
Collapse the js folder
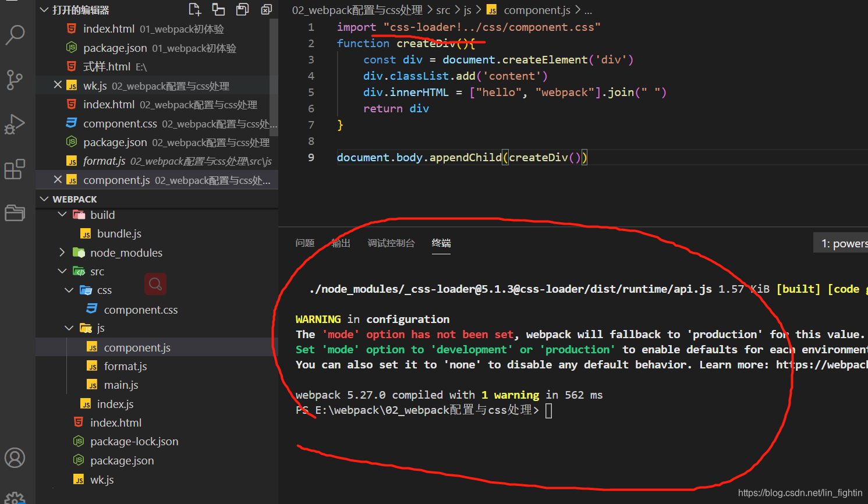tap(69, 328)
